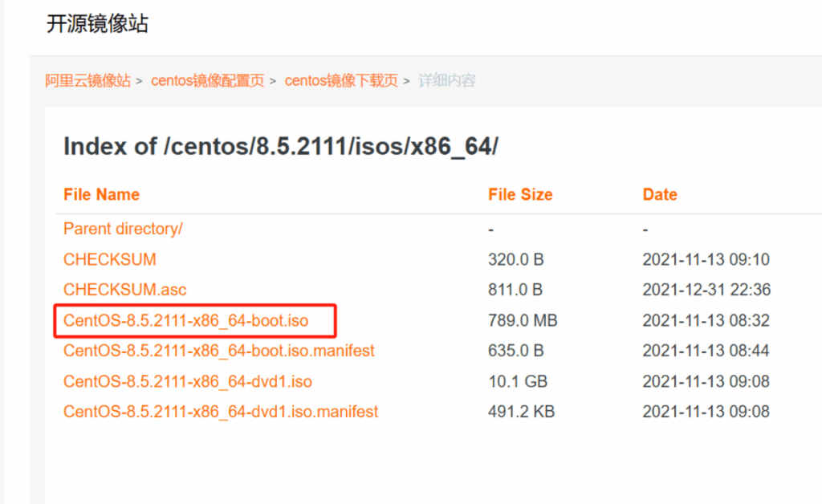Click the 2021-12-31 22:36 date entry
Viewport: 822px width, 504px height.
(706, 289)
